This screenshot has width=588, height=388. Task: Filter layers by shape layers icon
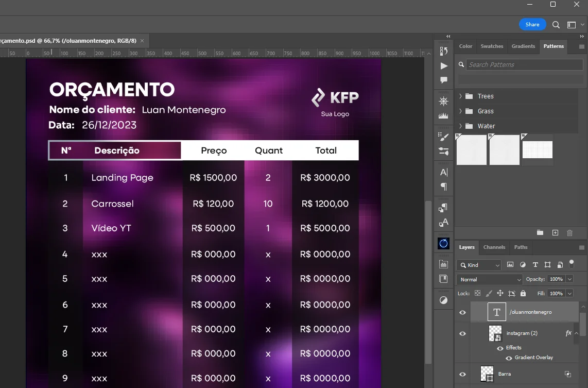pyautogui.click(x=547, y=264)
